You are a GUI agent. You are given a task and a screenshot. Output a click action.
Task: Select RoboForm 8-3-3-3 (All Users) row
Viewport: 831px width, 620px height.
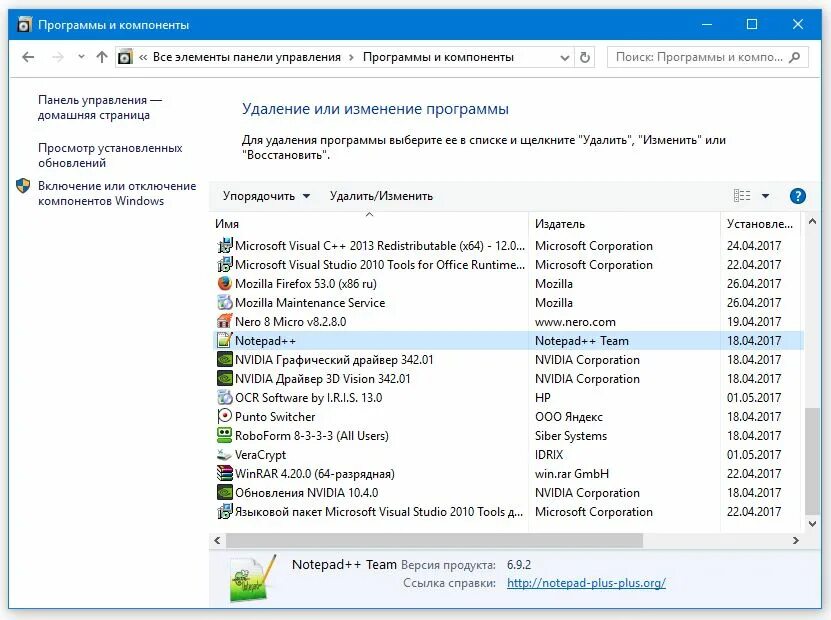click(x=508, y=436)
